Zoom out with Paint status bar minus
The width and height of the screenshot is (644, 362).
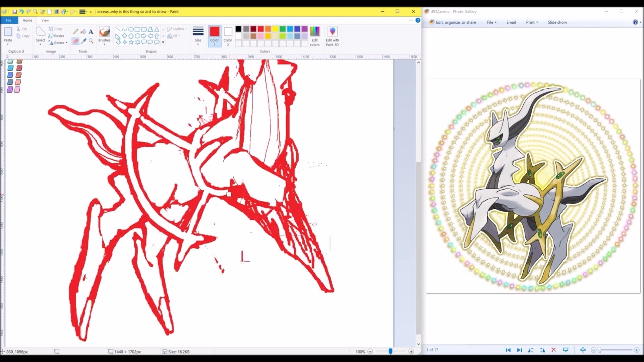pos(370,352)
